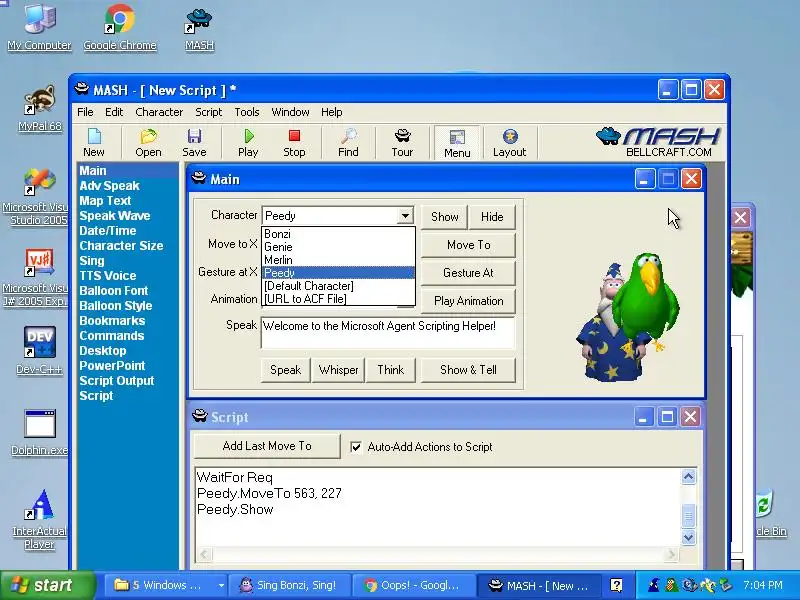
Task: Switch to Sing Bonzi, Sing! taskbar window
Action: [x=290, y=585]
